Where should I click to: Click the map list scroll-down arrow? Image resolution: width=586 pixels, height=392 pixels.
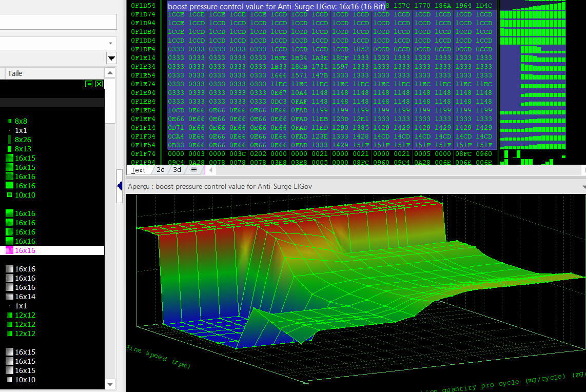pos(110,384)
